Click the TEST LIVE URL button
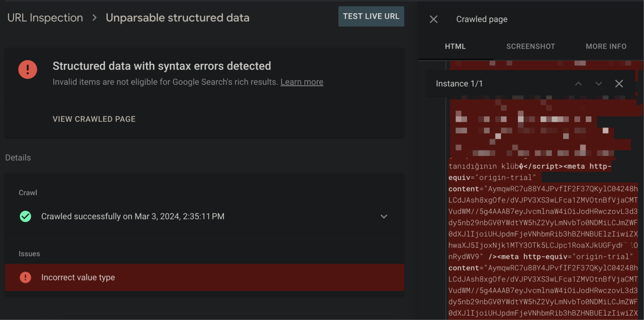 tap(371, 16)
